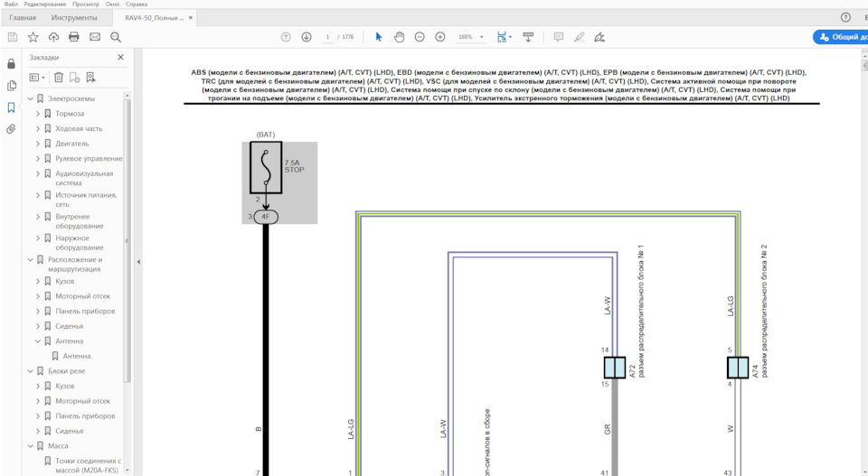This screenshot has height=476, width=868.
Task: Switch to the Инструменты tab
Action: (74, 18)
